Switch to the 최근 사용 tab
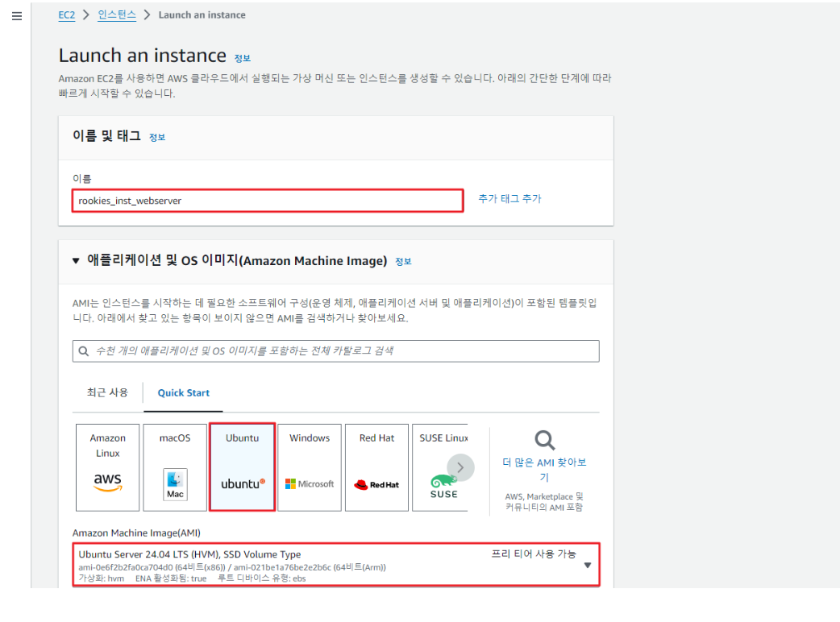The width and height of the screenshot is (840, 622). tap(108, 392)
